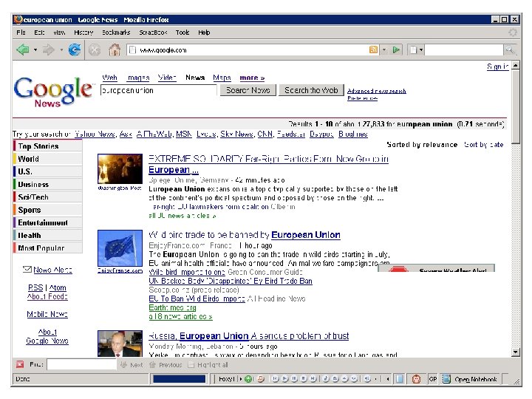The width and height of the screenshot is (532, 399).
Task: Reload the page with the blue refresh icon
Action: pyautogui.click(x=75, y=50)
